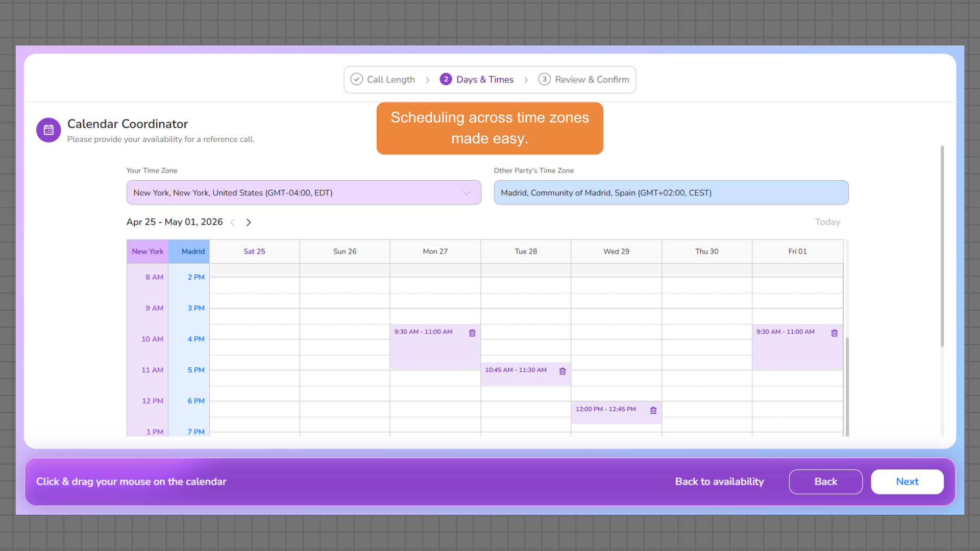Select the Fri 01 column header

coord(797,252)
